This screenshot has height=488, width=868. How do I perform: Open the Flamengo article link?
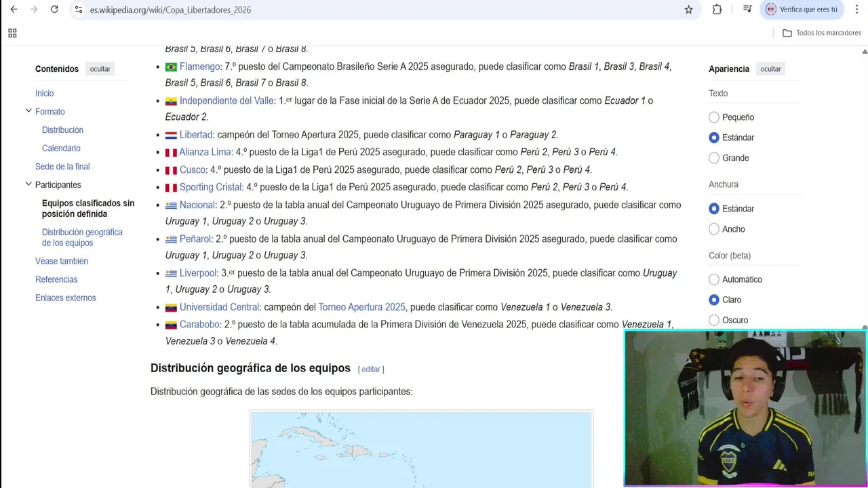[199, 66]
